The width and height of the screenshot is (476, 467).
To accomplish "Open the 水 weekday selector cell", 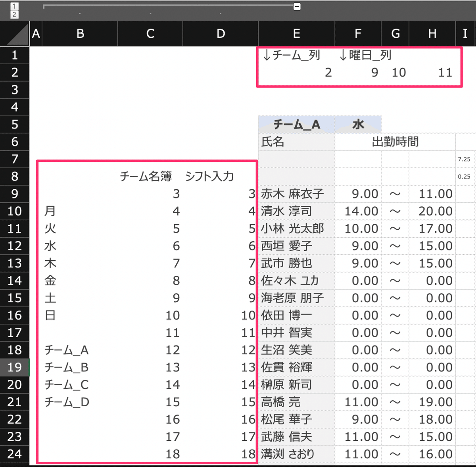I will coord(358,125).
